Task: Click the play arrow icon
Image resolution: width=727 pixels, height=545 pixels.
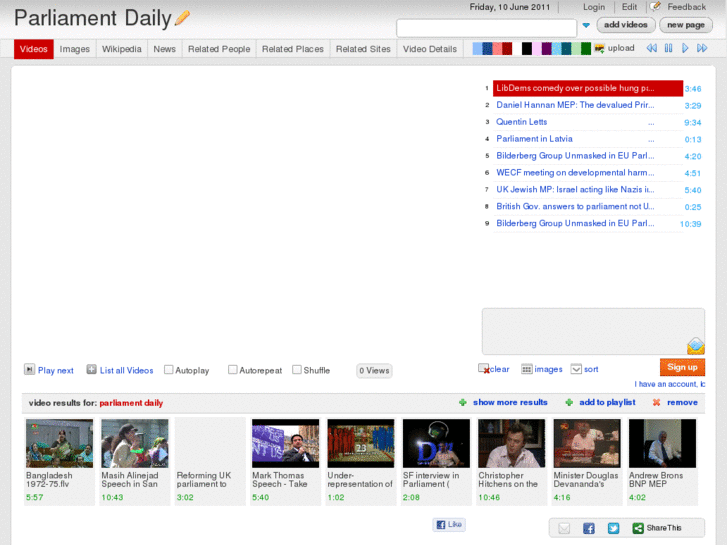Action: coord(685,48)
